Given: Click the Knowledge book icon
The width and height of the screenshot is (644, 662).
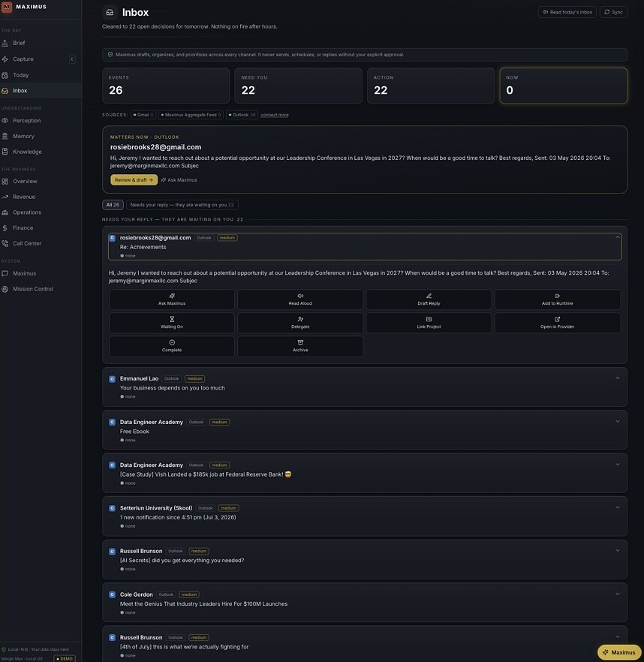Looking at the screenshot, I should [x=5, y=152].
